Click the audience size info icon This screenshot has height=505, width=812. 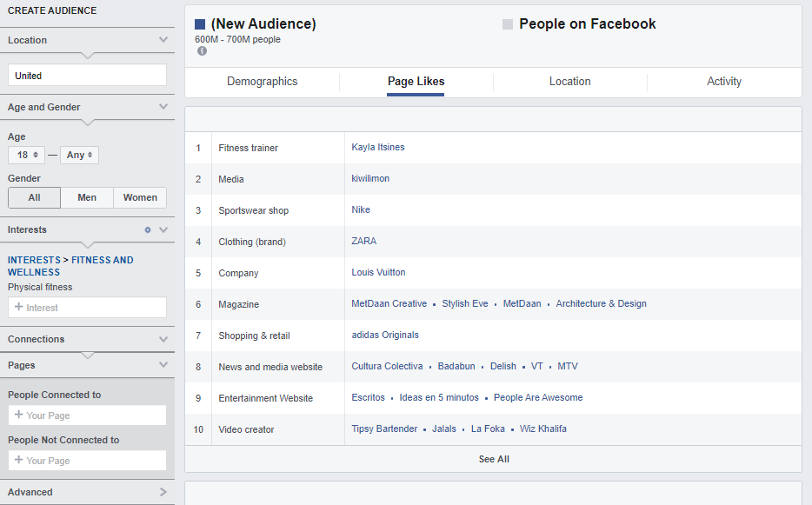(x=202, y=50)
